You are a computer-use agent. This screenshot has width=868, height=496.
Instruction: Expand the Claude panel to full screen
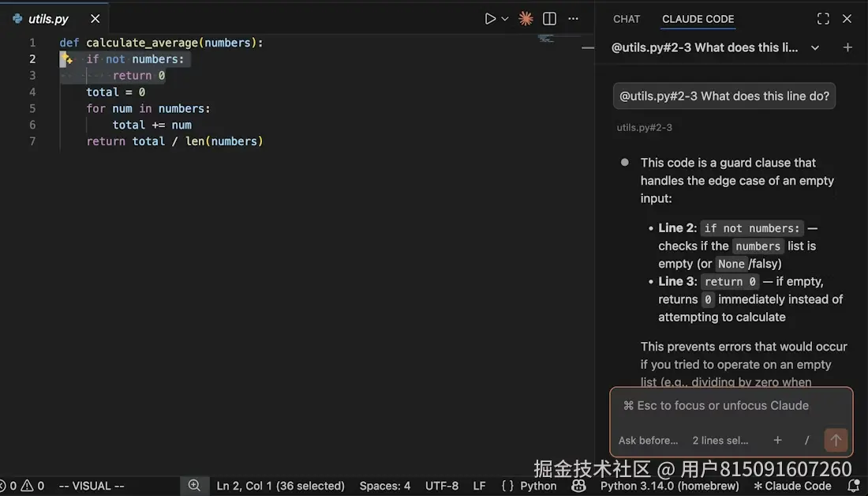tap(823, 18)
